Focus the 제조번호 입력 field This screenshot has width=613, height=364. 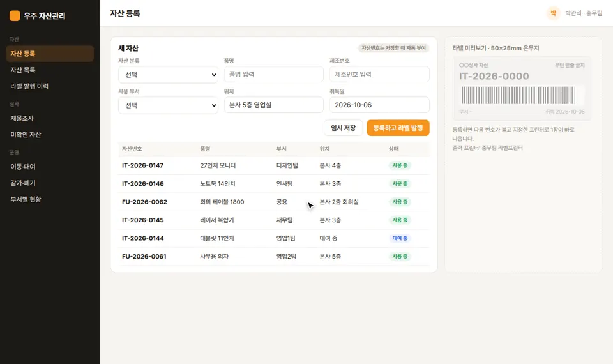coord(379,74)
